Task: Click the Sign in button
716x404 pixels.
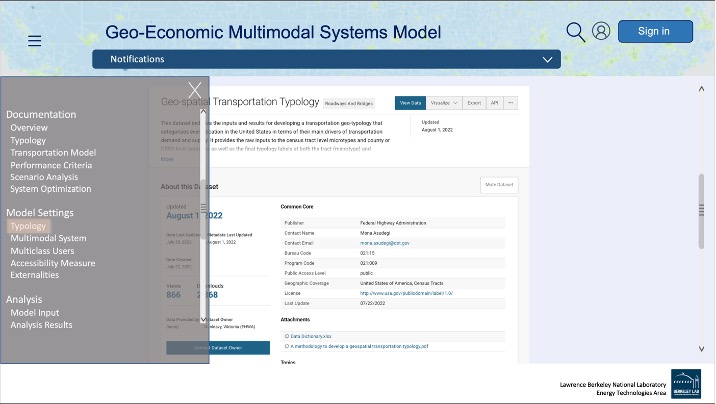Action: pos(655,31)
